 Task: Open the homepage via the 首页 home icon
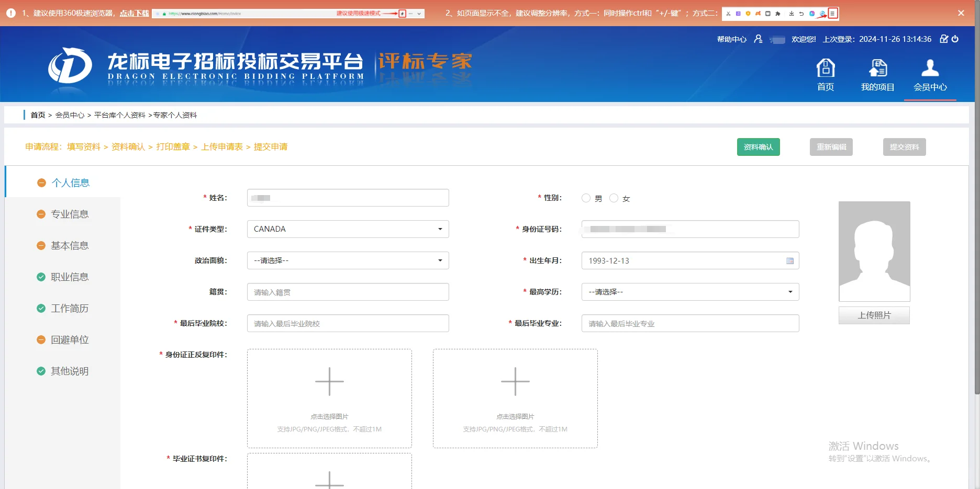[x=826, y=72]
